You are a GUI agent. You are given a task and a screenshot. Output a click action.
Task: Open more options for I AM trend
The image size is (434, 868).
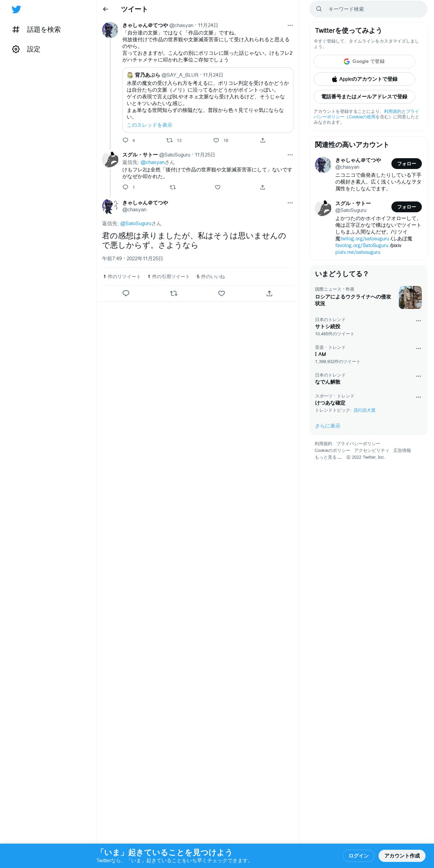pyautogui.click(x=418, y=348)
